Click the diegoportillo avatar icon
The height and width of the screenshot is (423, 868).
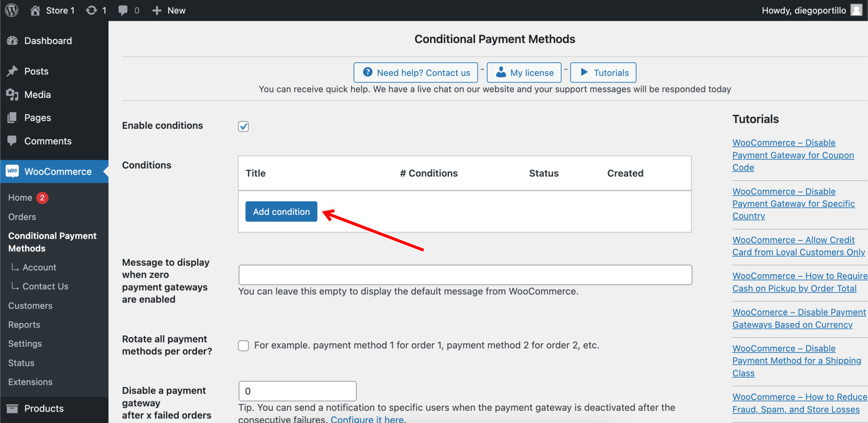[856, 10]
